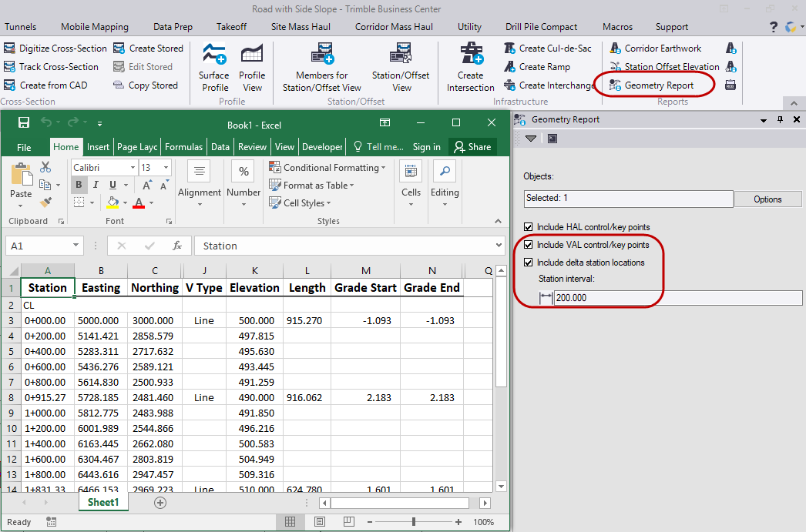This screenshot has height=532, width=806.
Task: Click the Excel Save icon
Action: pos(24,123)
